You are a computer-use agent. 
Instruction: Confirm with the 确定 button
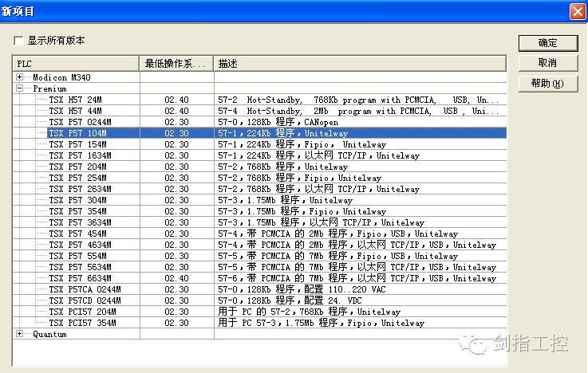(x=548, y=43)
